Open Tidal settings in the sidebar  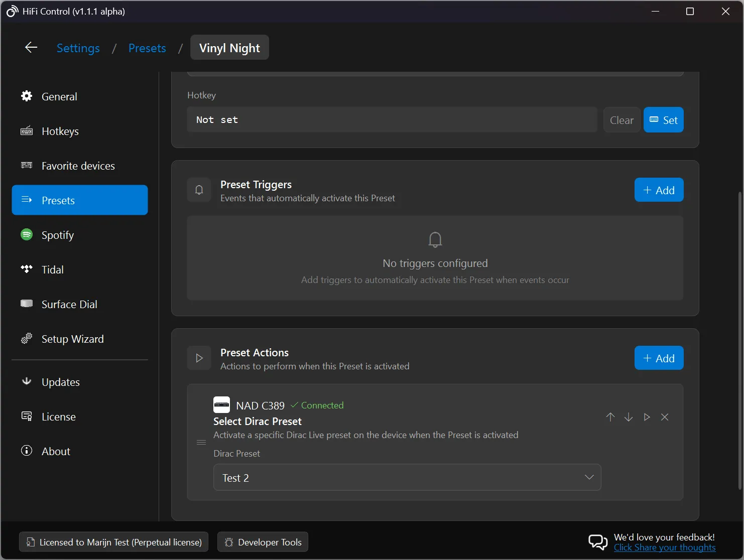(x=52, y=269)
